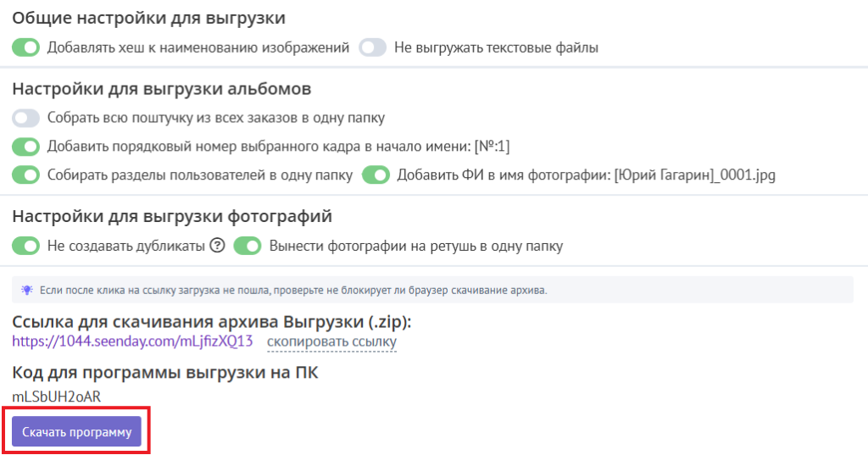Disable 'Вынести фотографии на ретушь' switch
868x455 pixels.
coord(248,247)
